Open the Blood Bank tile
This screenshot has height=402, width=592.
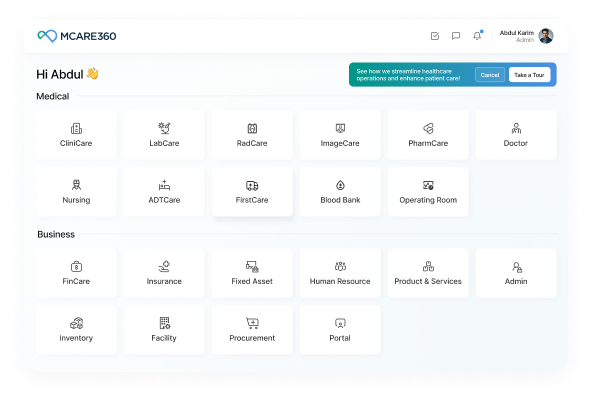tap(340, 192)
